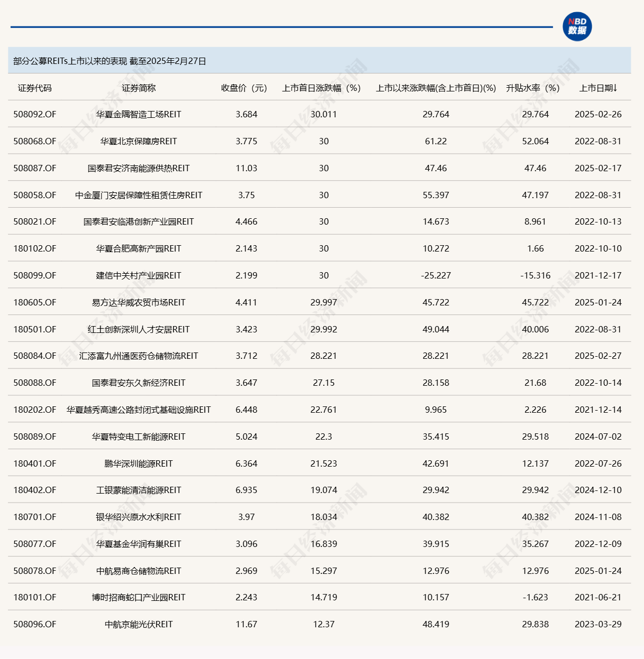Select closing price 11.67

246,624
